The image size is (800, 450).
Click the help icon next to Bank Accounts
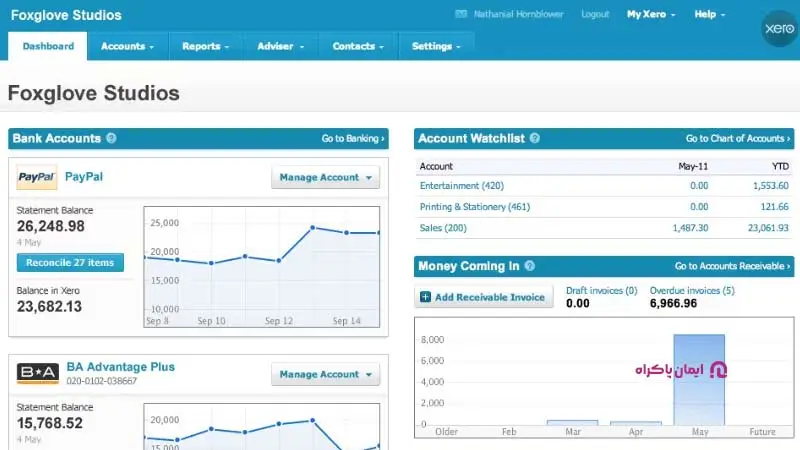[x=111, y=138]
